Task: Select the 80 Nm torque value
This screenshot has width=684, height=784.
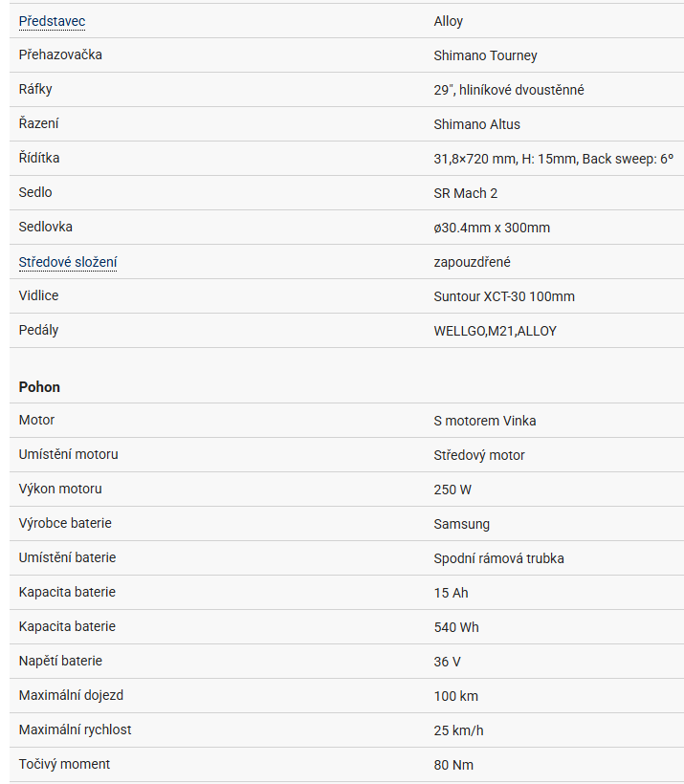Action: pos(453,765)
